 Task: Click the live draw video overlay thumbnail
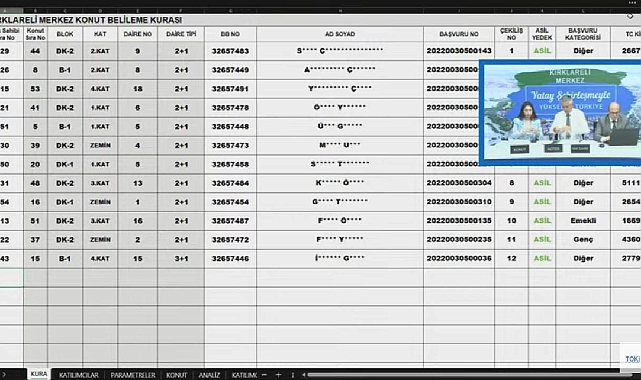tap(560, 113)
